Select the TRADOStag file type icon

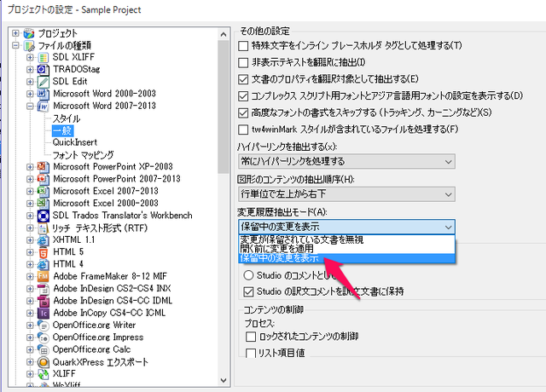coord(44,70)
